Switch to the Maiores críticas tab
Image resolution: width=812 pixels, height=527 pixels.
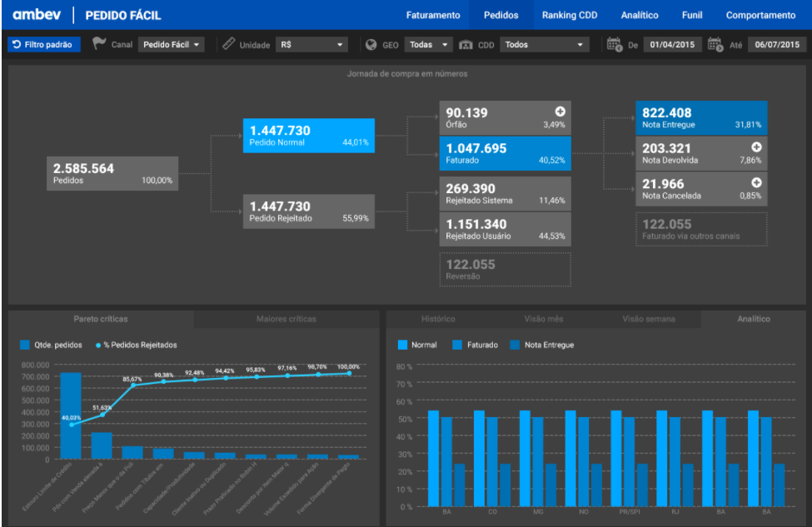click(286, 319)
